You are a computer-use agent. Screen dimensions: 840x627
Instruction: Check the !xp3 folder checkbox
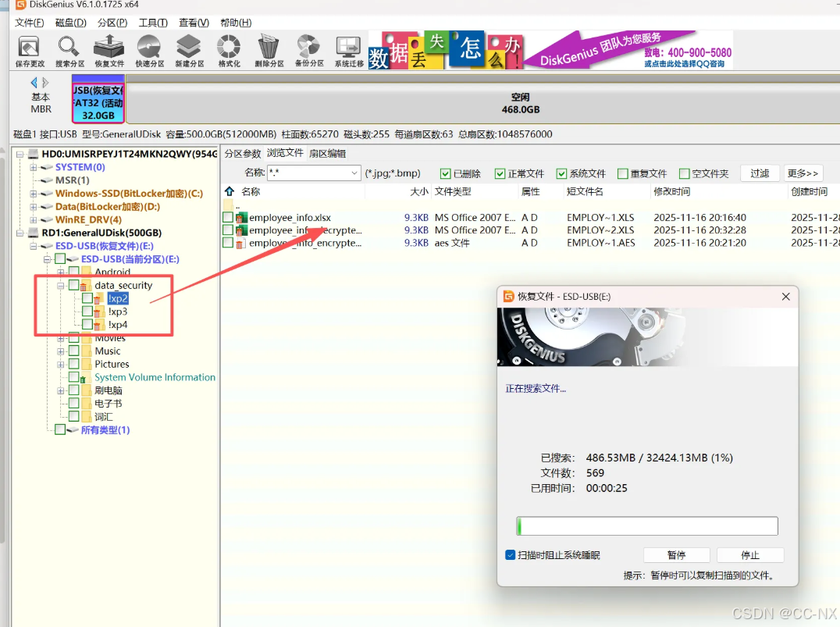(x=87, y=312)
